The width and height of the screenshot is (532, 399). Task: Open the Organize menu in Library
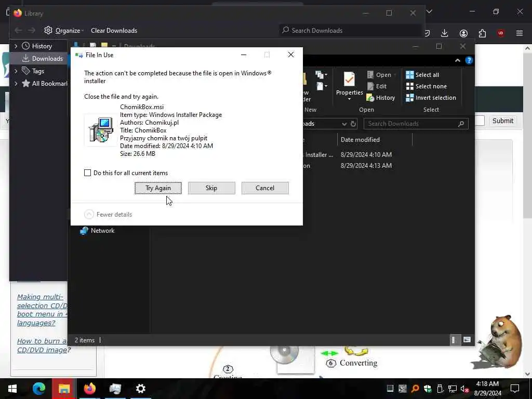tap(64, 31)
